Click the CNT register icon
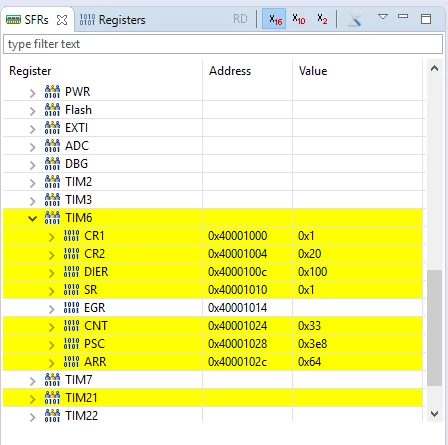 pyautogui.click(x=71, y=325)
